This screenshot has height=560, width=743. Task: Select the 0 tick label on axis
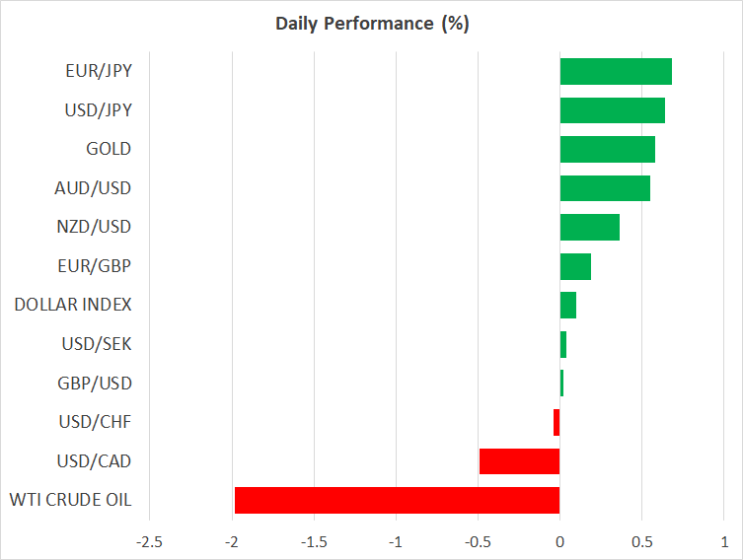pyautogui.click(x=559, y=541)
